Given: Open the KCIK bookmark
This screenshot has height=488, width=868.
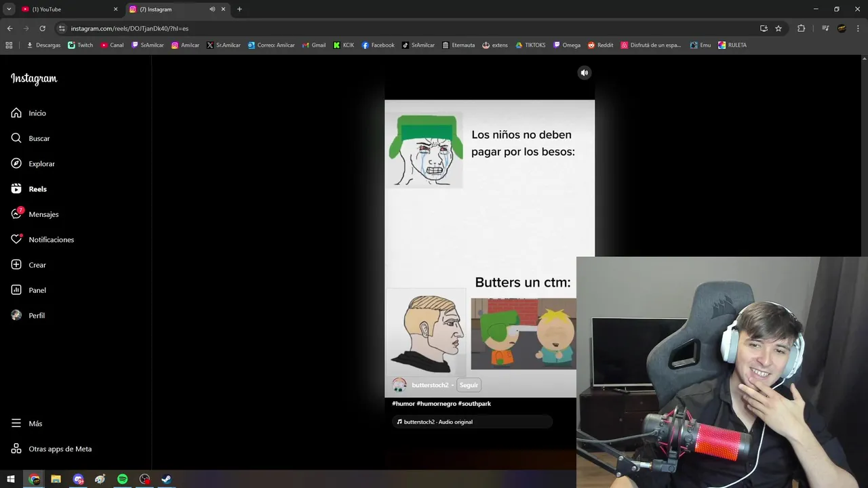Looking at the screenshot, I should pos(344,45).
